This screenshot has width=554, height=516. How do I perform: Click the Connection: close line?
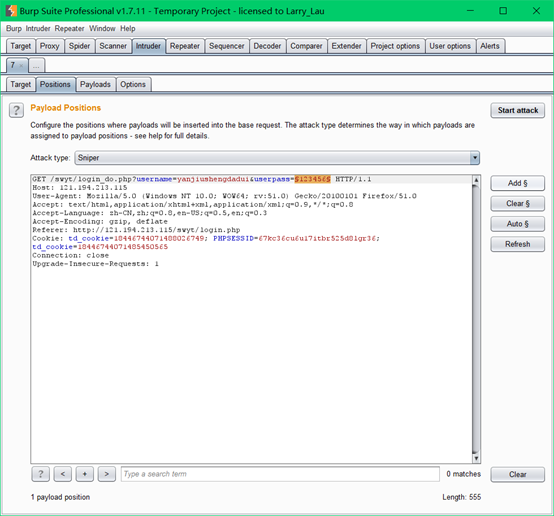click(x=71, y=256)
